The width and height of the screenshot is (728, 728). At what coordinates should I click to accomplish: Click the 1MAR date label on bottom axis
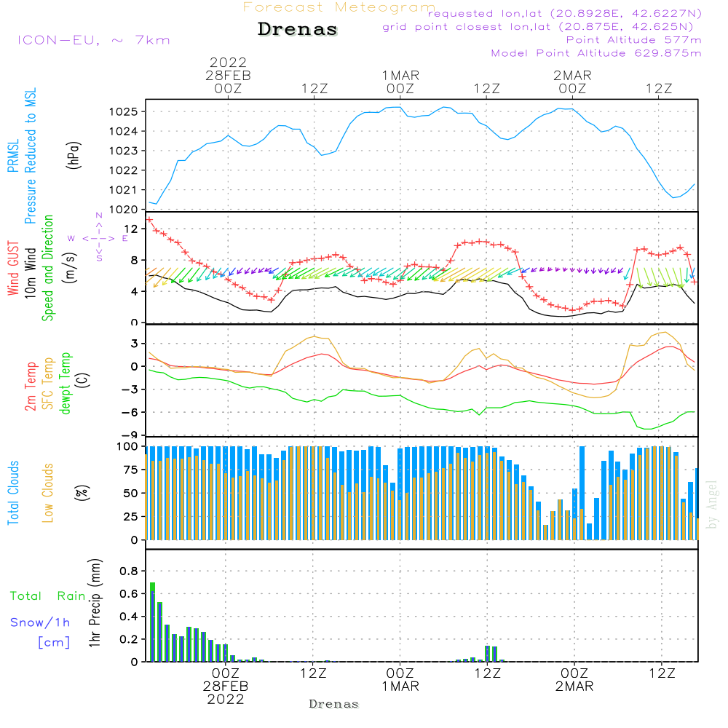[x=400, y=687]
